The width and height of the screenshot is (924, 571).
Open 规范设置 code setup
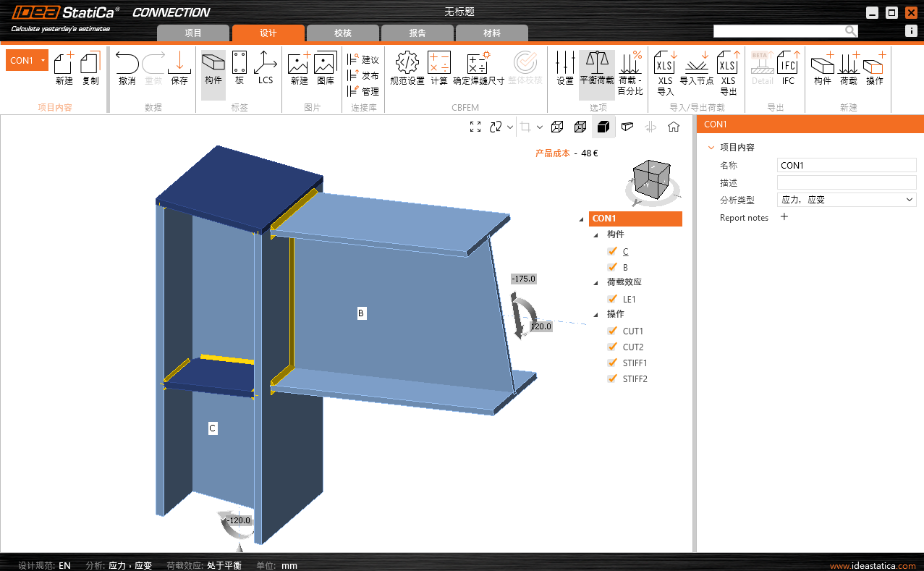407,69
